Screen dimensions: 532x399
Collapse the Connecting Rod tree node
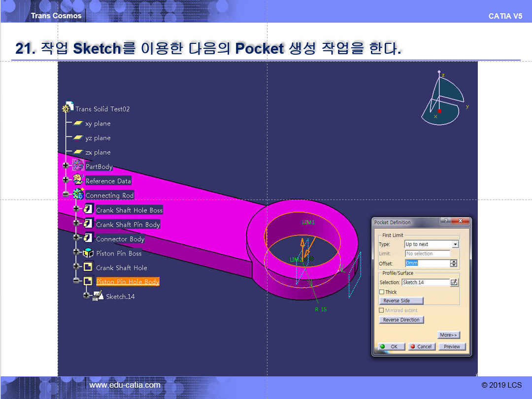click(66, 195)
